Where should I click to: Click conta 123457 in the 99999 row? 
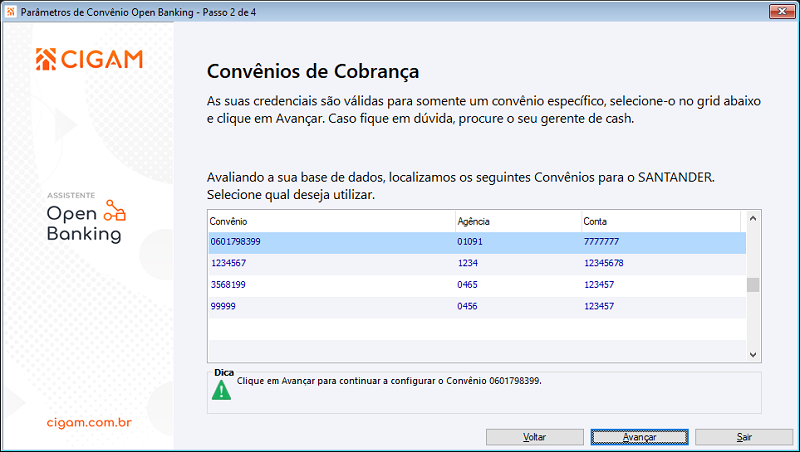(x=663, y=306)
